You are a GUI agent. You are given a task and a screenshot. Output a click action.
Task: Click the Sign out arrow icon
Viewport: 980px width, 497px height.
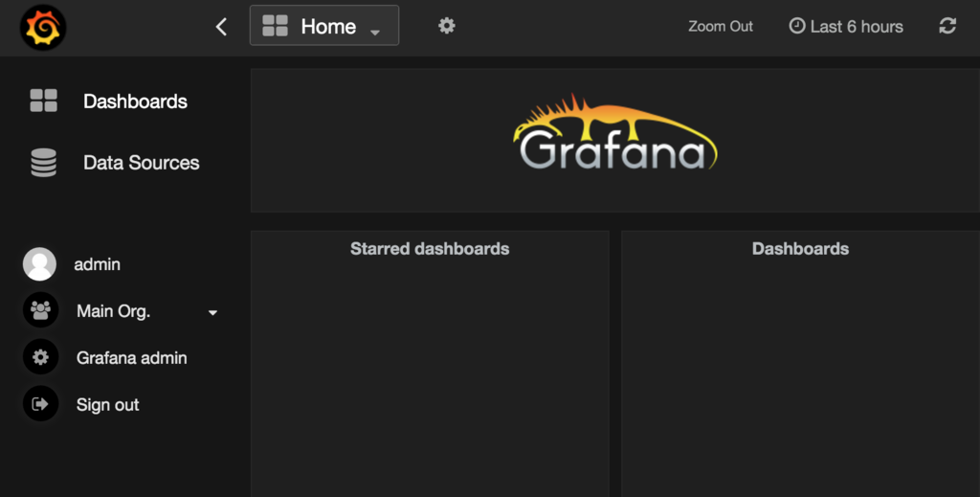[x=40, y=404]
